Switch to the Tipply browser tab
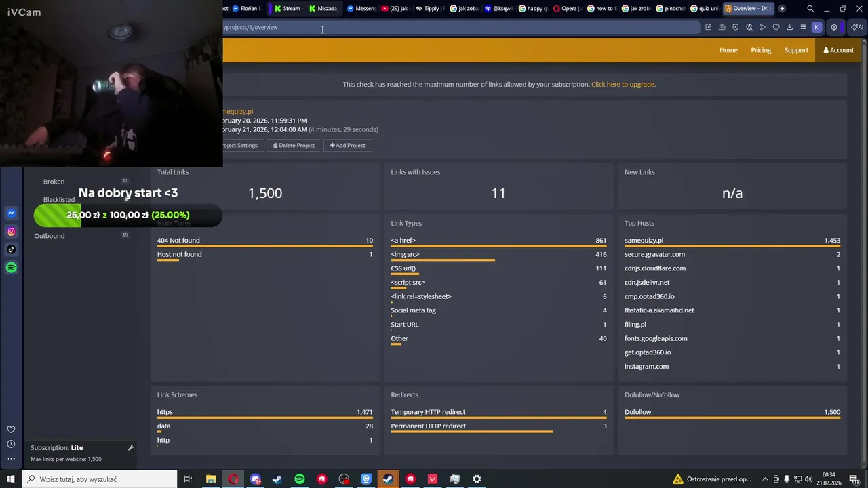Viewport: 868px width, 488px height. pyautogui.click(x=430, y=9)
